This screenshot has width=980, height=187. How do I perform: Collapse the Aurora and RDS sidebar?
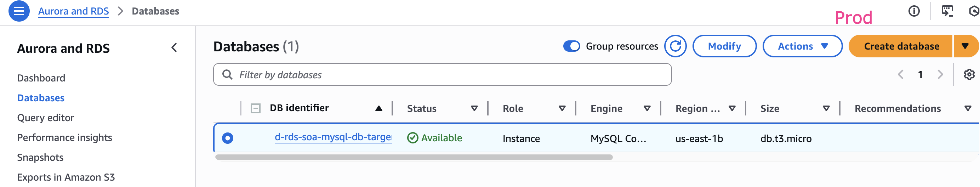[174, 47]
